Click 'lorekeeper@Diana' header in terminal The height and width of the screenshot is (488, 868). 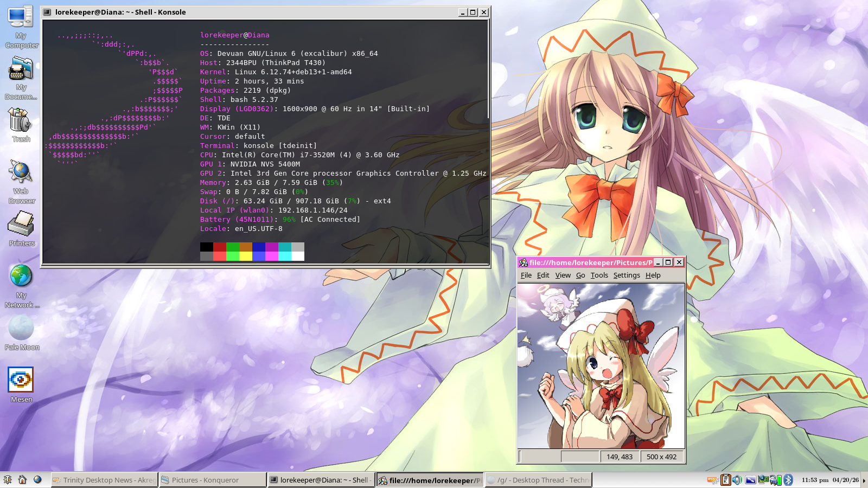click(x=235, y=35)
